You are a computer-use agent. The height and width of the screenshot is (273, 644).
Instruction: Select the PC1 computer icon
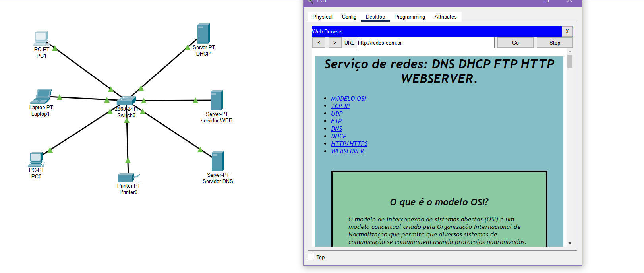[41, 39]
